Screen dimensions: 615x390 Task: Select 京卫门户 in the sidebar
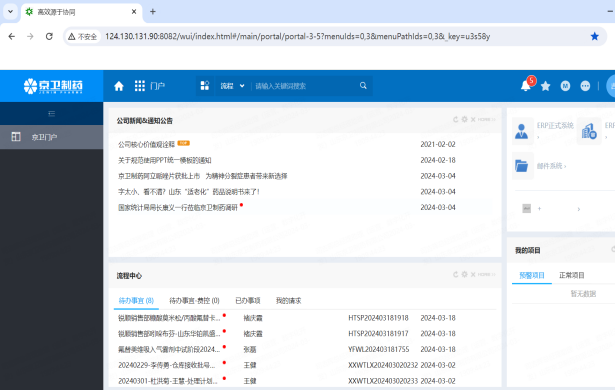click(x=51, y=137)
